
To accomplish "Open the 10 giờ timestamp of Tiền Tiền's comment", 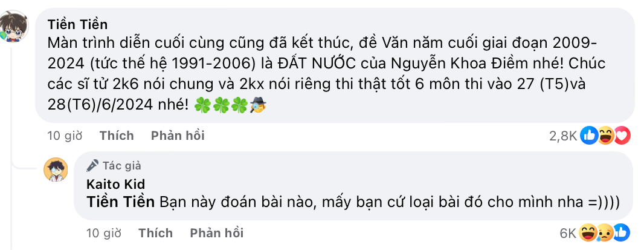I will (65, 136).
